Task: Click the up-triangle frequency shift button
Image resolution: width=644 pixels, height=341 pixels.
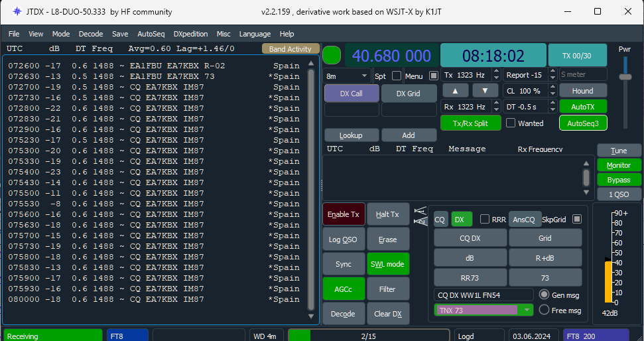Action: tap(455, 90)
